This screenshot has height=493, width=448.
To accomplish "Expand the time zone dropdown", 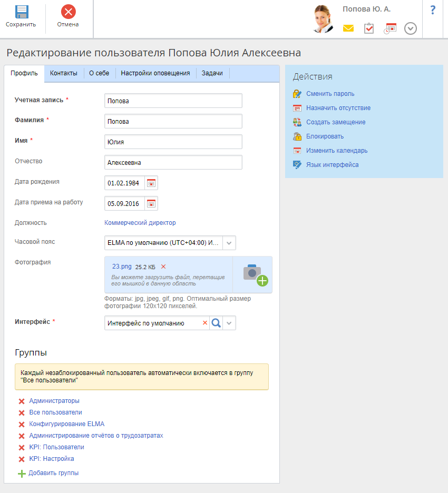I will point(229,243).
